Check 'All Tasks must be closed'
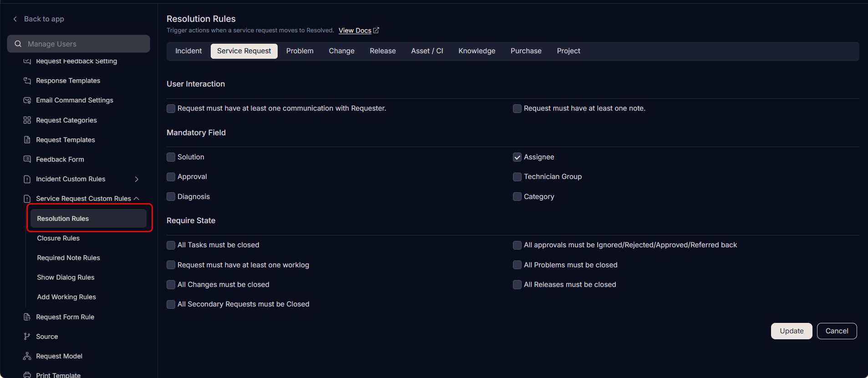 coord(171,245)
